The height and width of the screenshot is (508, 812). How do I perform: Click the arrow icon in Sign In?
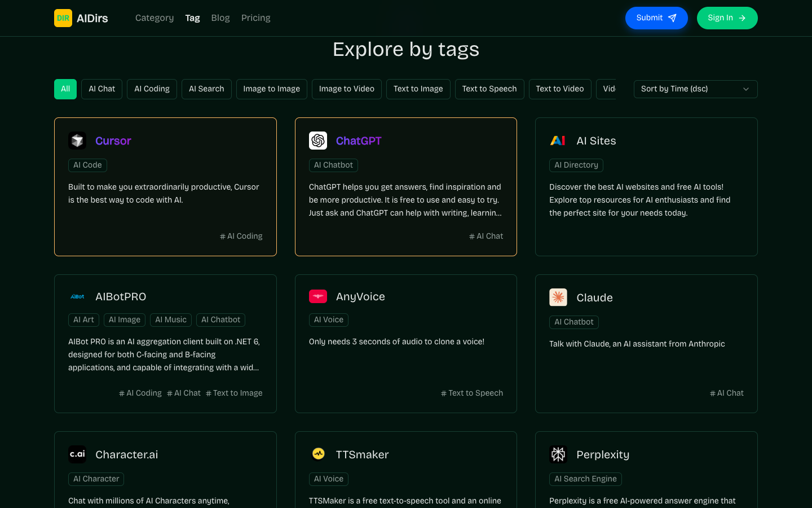click(x=742, y=18)
